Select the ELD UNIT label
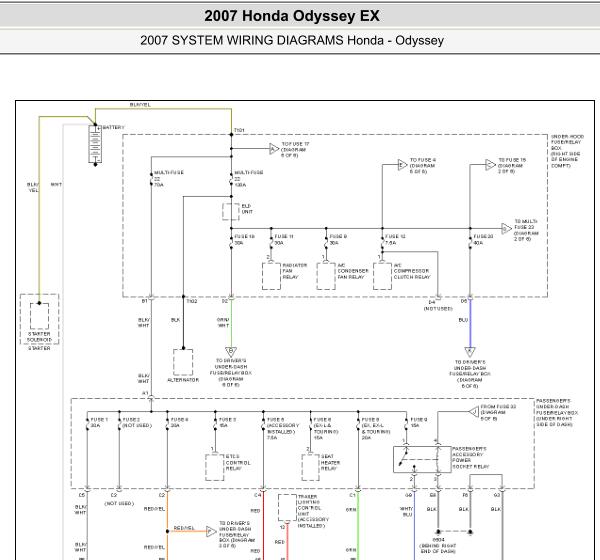This screenshot has height=560, width=600. tap(247, 209)
